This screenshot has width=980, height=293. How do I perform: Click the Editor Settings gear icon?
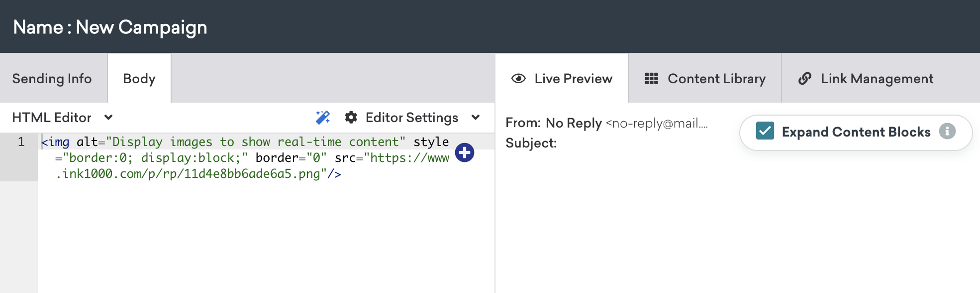point(351,118)
